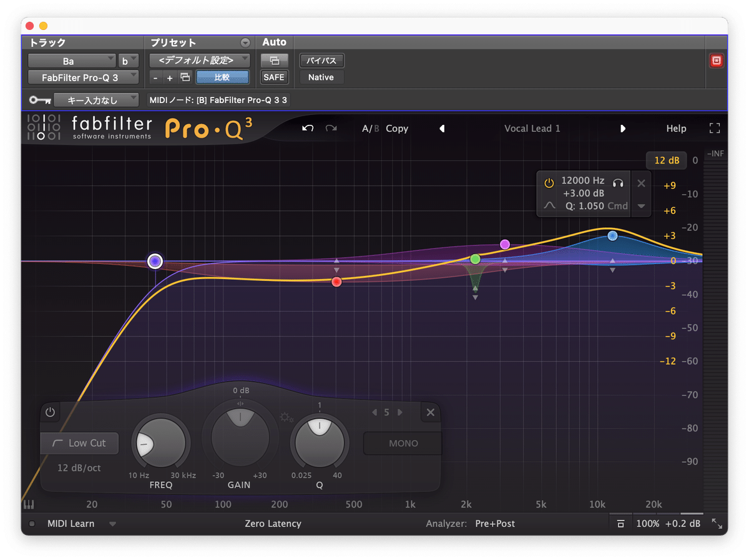749x560 pixels.
Task: Open the デフォルト設定 preset dropdown
Action: 200,61
